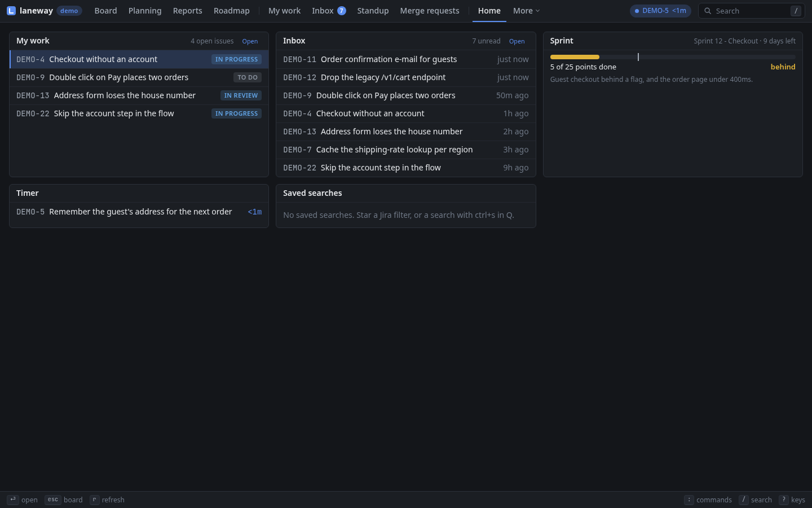Screen dimensions: 812x508
Task: Open DEMO-9 row in My work panel
Action: [139, 77]
